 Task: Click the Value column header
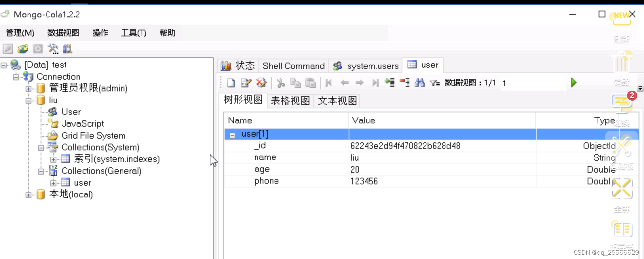click(x=442, y=120)
